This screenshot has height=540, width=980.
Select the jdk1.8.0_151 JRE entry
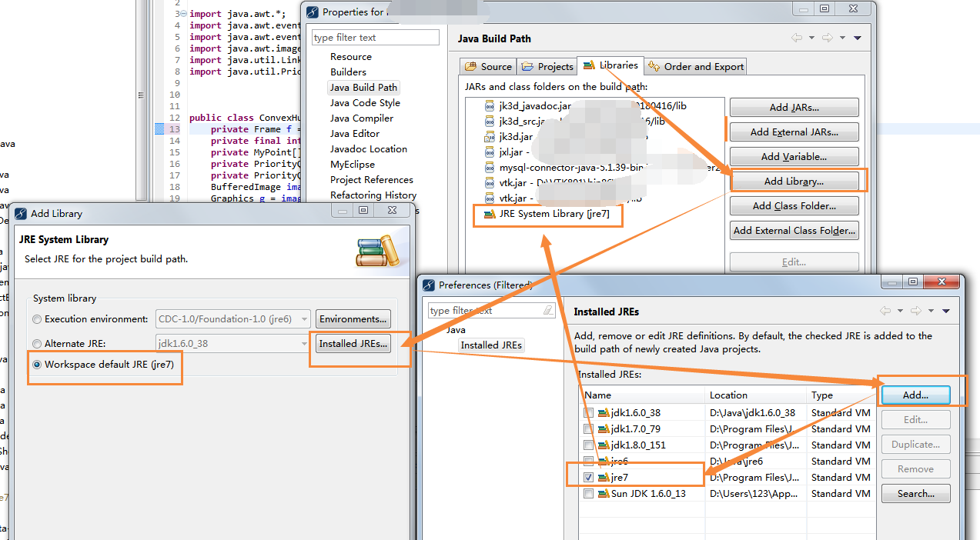coord(639,445)
